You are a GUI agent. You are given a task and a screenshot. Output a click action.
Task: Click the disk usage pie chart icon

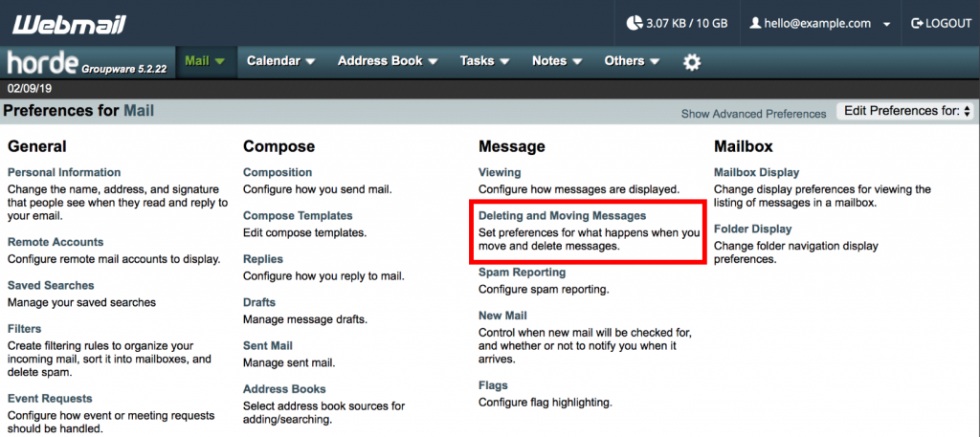click(x=634, y=23)
